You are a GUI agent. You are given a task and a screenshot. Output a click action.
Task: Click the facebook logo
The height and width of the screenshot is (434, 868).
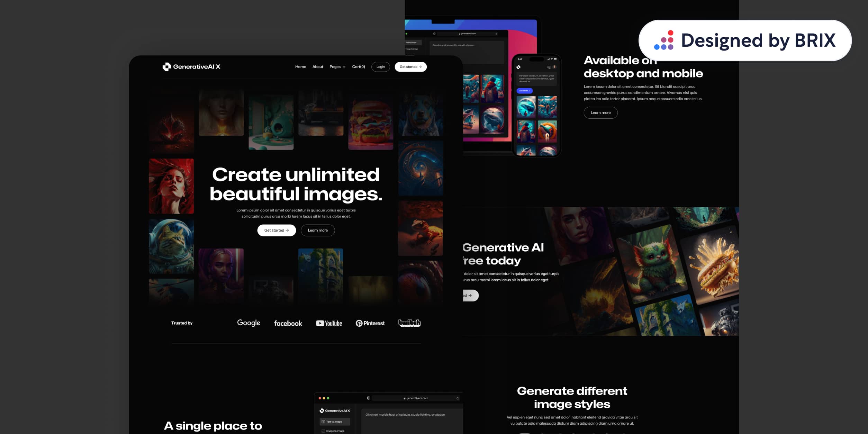288,323
